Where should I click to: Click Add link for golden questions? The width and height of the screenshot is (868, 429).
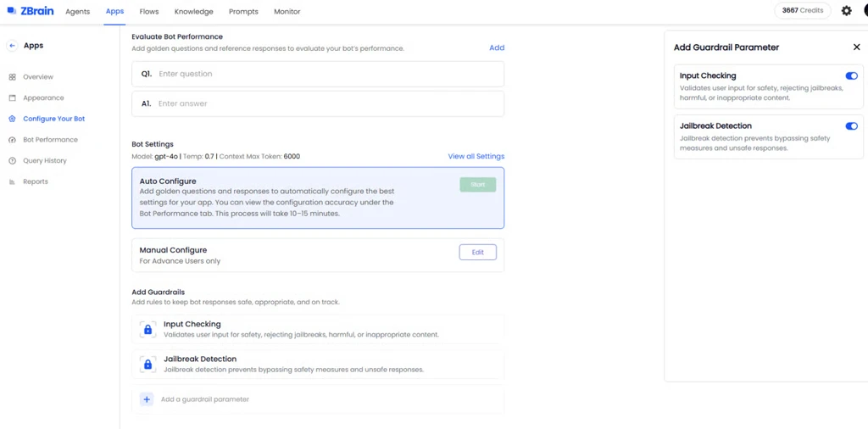[497, 47]
